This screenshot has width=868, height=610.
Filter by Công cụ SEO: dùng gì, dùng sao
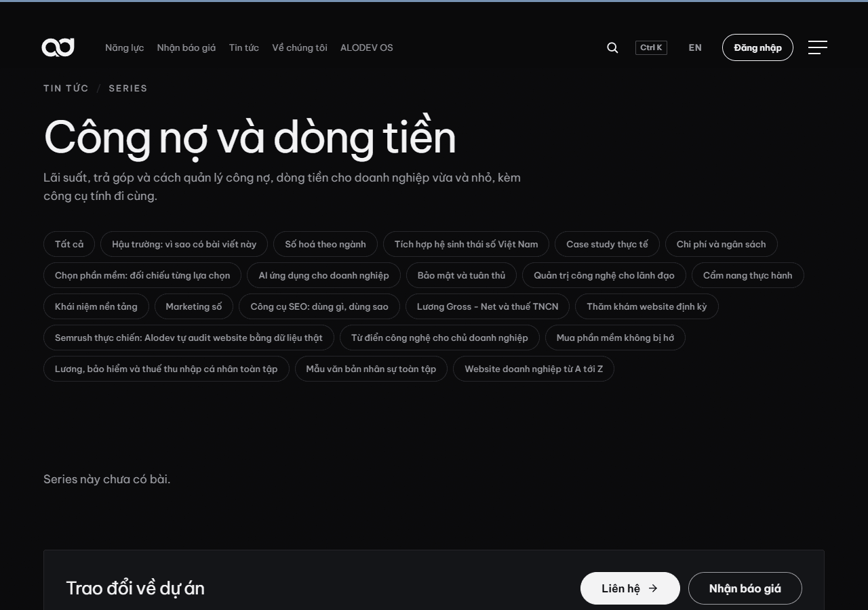click(319, 306)
